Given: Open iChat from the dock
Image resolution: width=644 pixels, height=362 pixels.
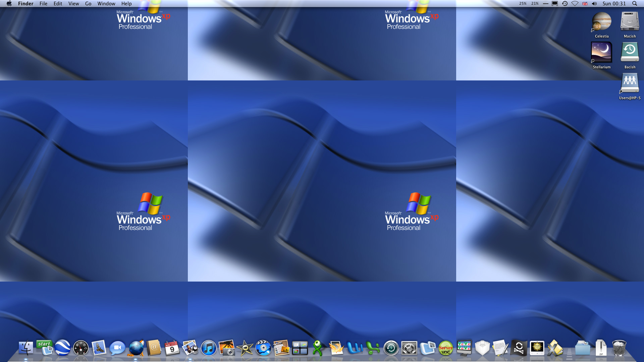Looking at the screenshot, I should coord(117,348).
